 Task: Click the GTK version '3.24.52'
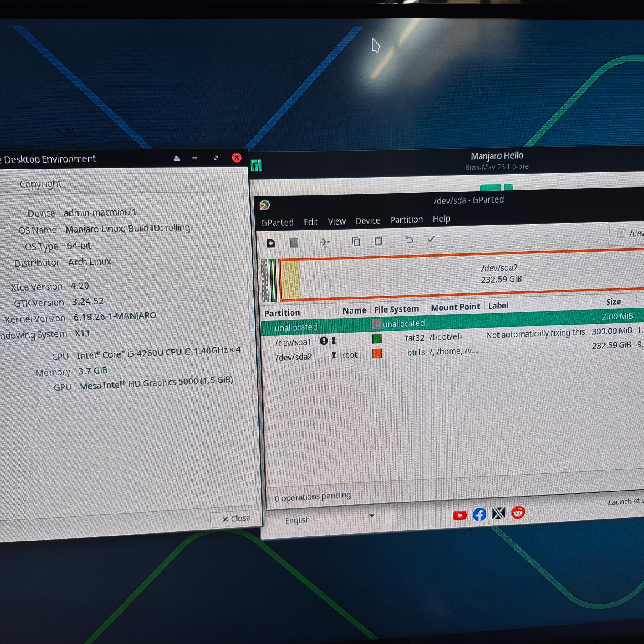(88, 302)
